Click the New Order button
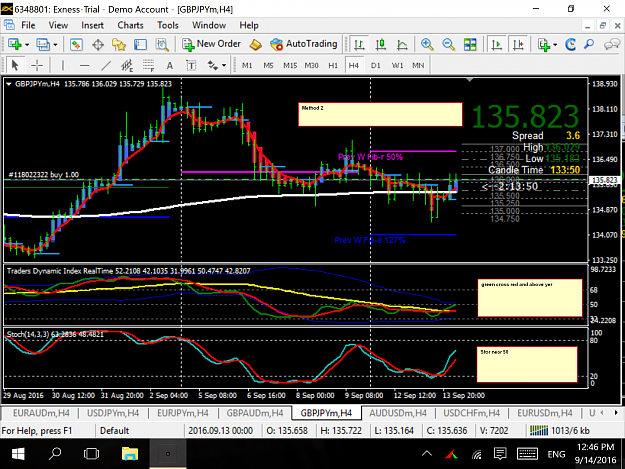The width and height of the screenshot is (625, 469). (211, 44)
